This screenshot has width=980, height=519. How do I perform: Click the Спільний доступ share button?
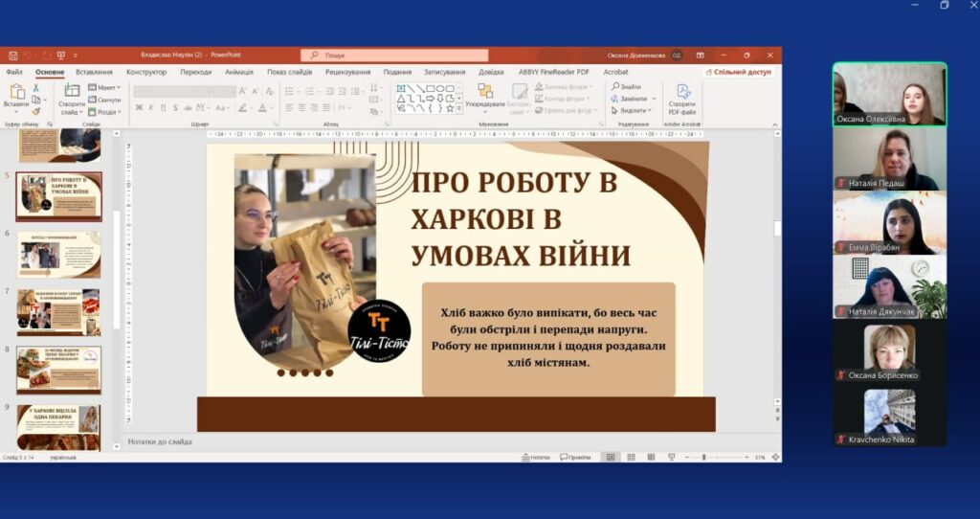(738, 72)
